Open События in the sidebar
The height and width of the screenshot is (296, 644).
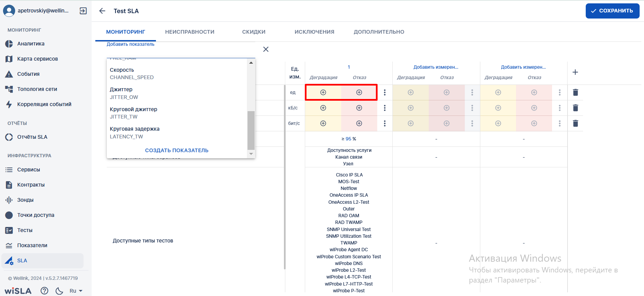pyautogui.click(x=29, y=74)
